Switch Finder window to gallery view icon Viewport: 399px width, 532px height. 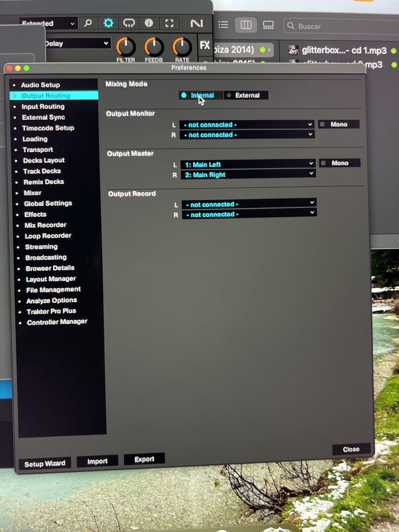pyautogui.click(x=268, y=25)
